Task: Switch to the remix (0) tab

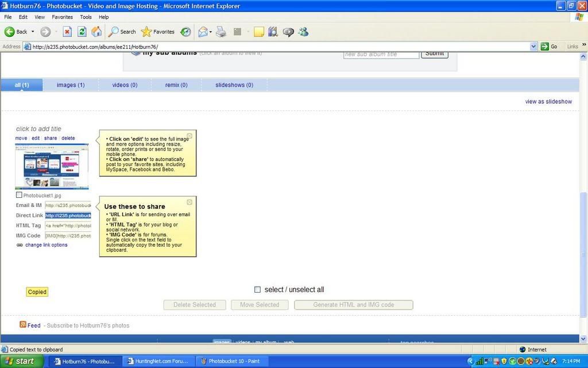Action: tap(176, 85)
